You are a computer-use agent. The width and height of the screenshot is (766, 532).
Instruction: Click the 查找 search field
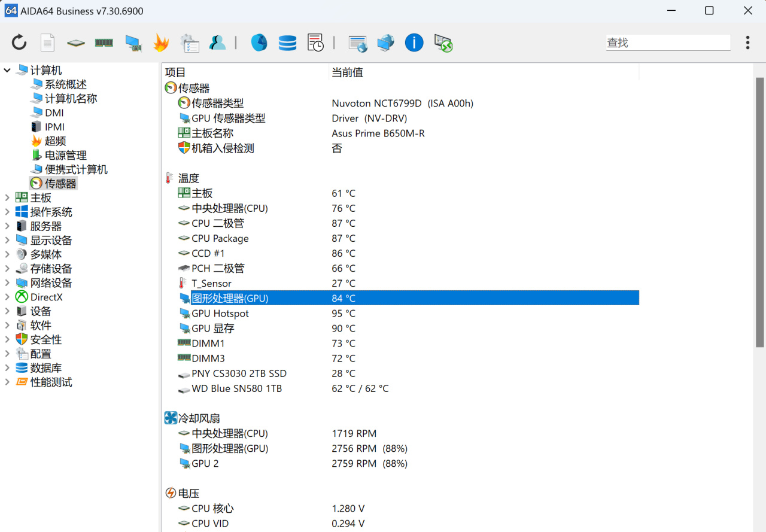pyautogui.click(x=668, y=42)
